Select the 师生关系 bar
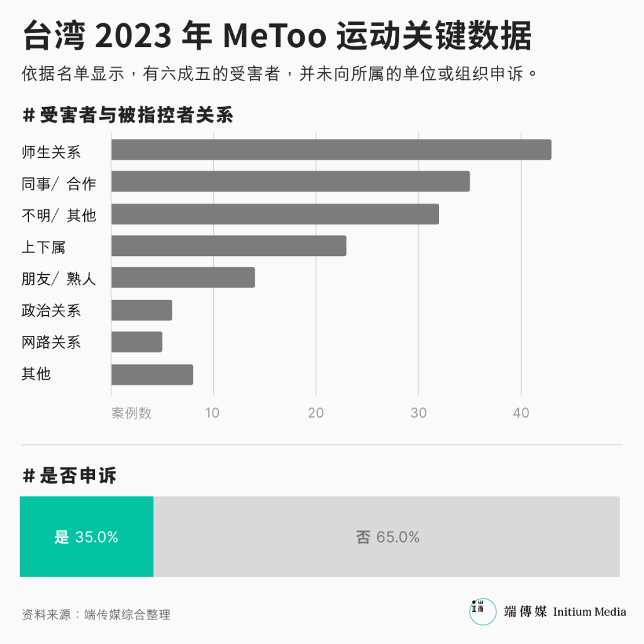The image size is (644, 644). click(x=331, y=150)
